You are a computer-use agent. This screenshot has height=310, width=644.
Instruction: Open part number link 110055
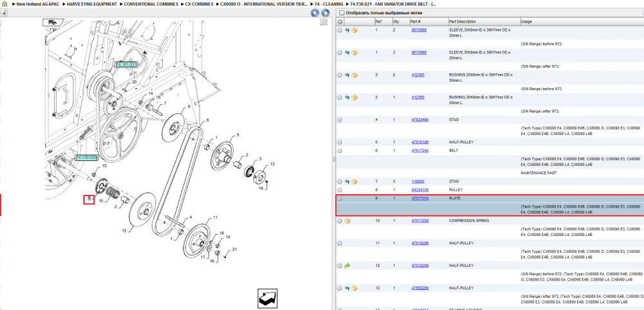[418, 181]
